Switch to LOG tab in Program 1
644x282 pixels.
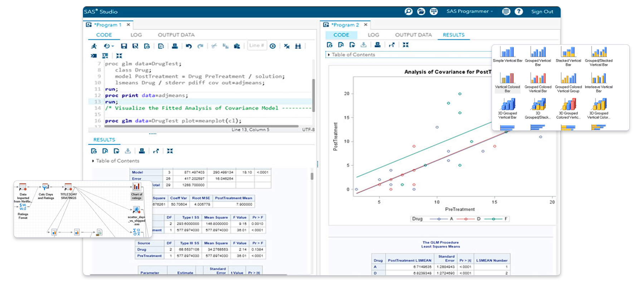[x=136, y=35]
